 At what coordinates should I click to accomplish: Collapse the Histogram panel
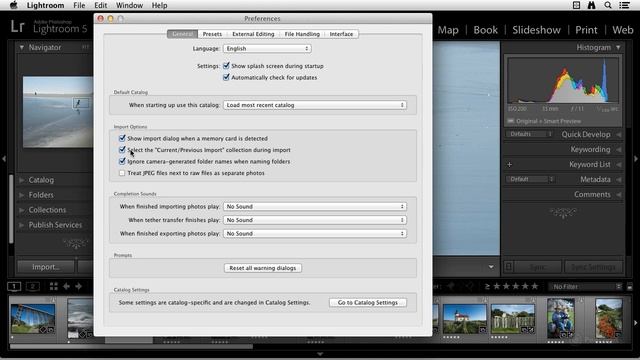tap(618, 47)
